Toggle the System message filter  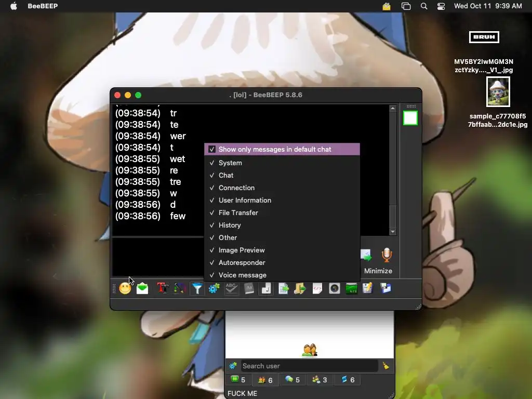(x=282, y=163)
